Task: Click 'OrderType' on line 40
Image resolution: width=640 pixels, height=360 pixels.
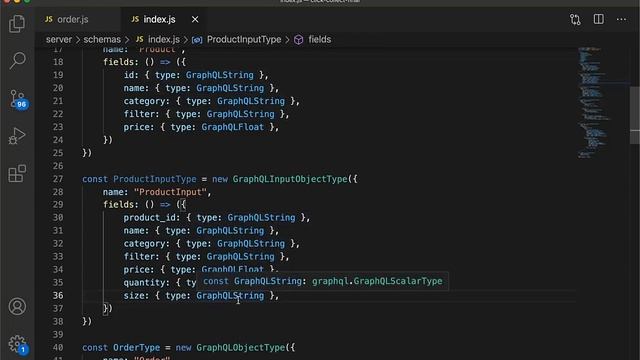Action: (x=136, y=348)
